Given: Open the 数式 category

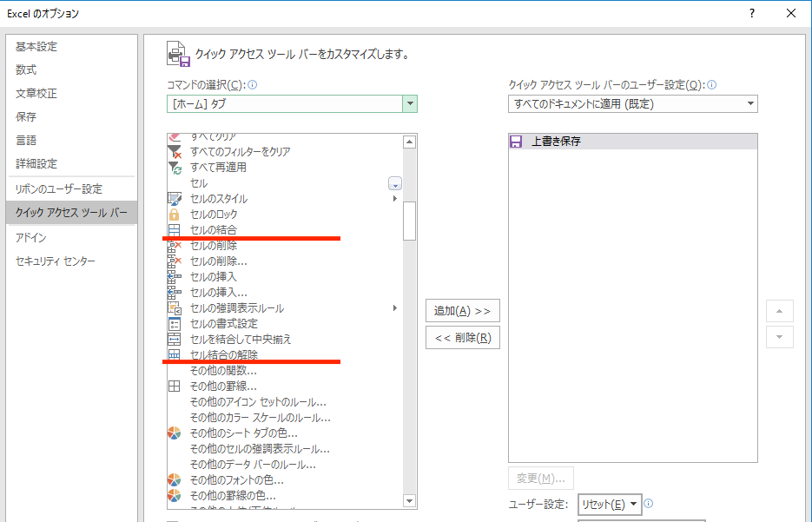Looking at the screenshot, I should pyautogui.click(x=71, y=69).
